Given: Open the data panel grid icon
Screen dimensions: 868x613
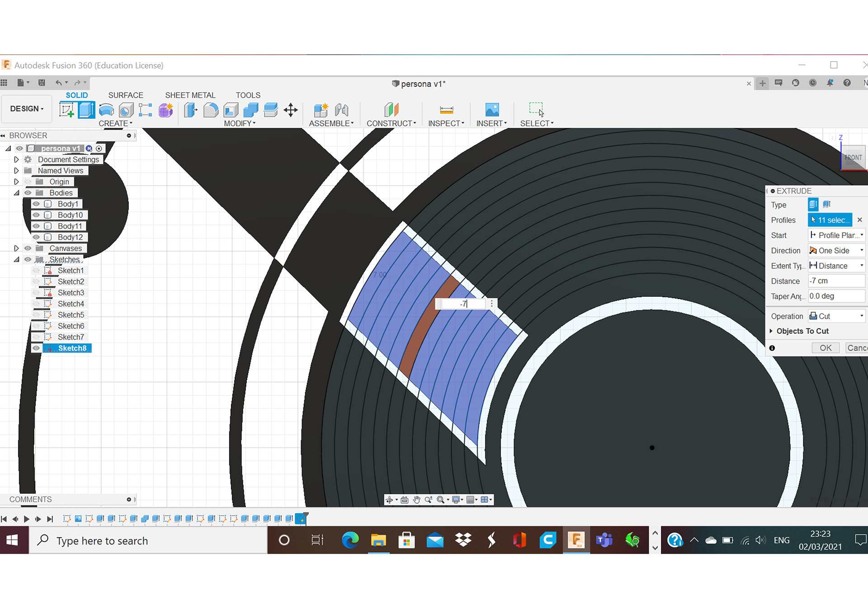Looking at the screenshot, I should coord(4,83).
